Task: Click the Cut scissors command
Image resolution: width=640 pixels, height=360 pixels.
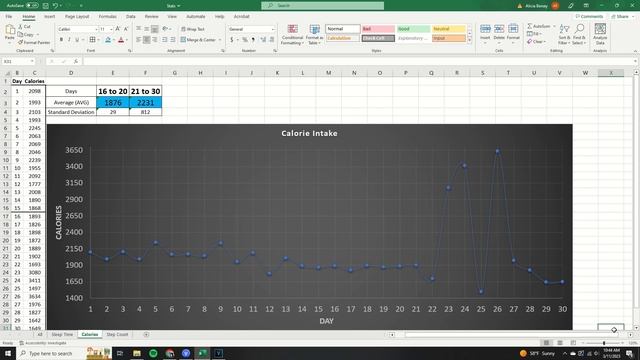Action: [24, 27]
